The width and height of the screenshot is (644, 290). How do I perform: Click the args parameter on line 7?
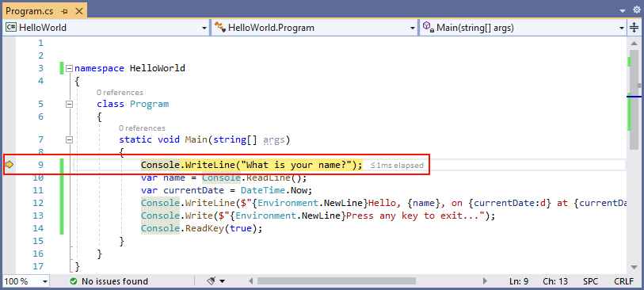pos(274,139)
